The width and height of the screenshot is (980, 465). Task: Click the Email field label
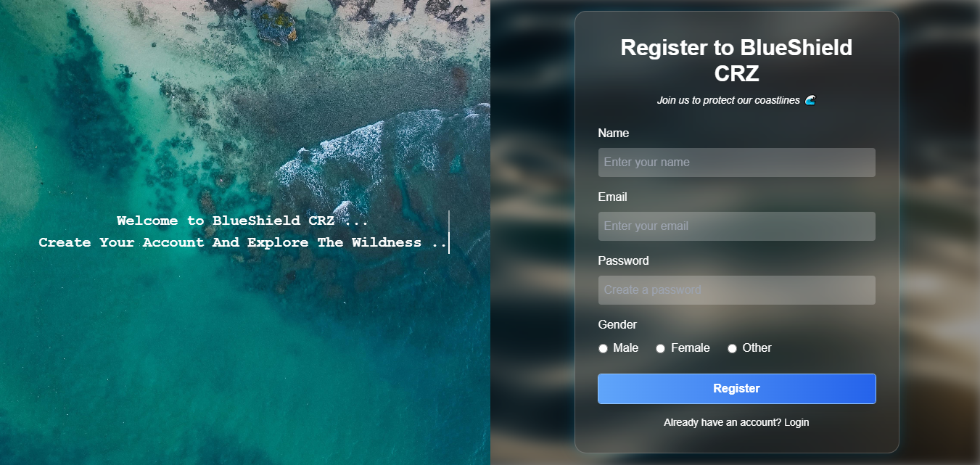[612, 197]
